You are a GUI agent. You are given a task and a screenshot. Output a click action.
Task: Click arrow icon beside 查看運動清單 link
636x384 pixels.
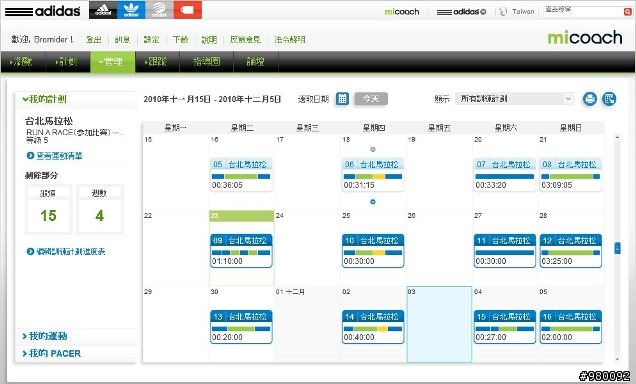[x=30, y=155]
